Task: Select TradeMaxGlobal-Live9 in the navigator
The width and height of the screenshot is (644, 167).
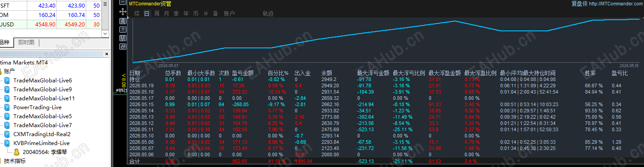Action: (42, 90)
